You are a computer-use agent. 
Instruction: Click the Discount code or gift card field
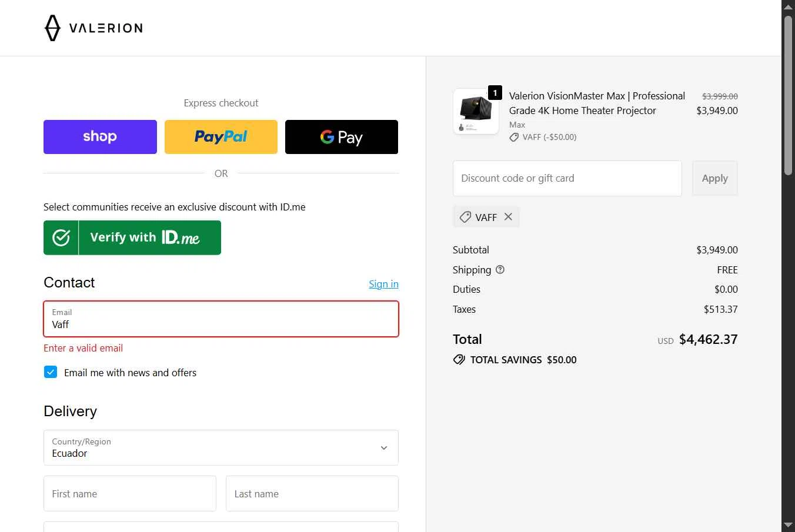tap(567, 178)
